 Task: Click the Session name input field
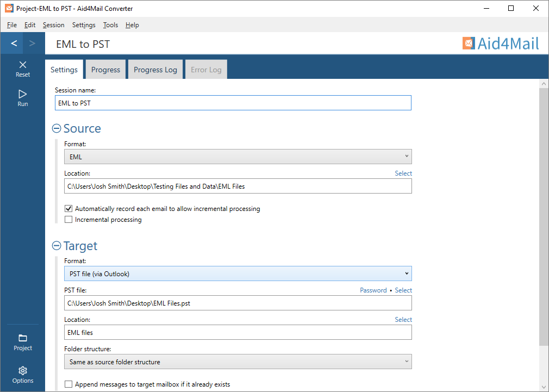pyautogui.click(x=233, y=103)
